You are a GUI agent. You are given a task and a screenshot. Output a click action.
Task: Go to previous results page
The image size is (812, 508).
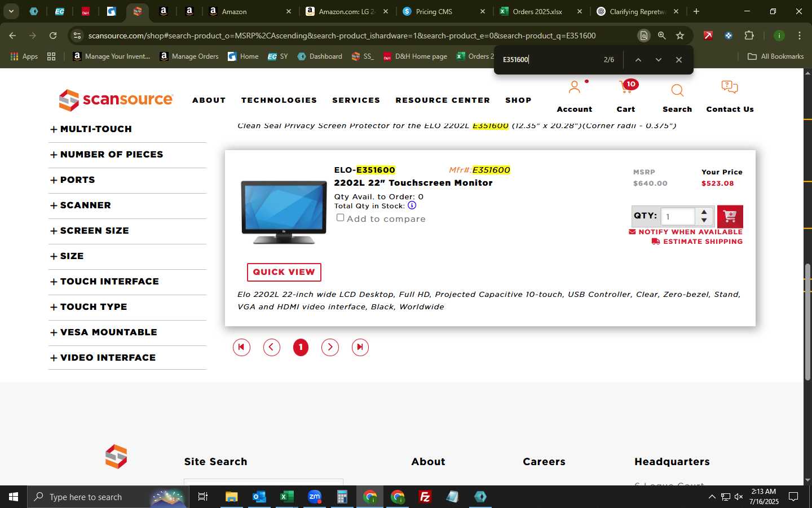click(x=272, y=347)
